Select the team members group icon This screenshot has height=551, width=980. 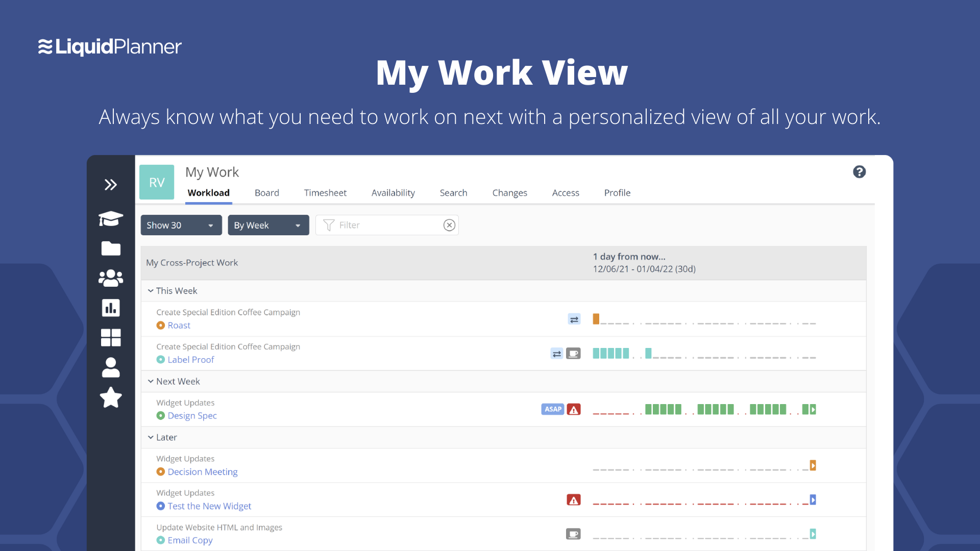111,277
